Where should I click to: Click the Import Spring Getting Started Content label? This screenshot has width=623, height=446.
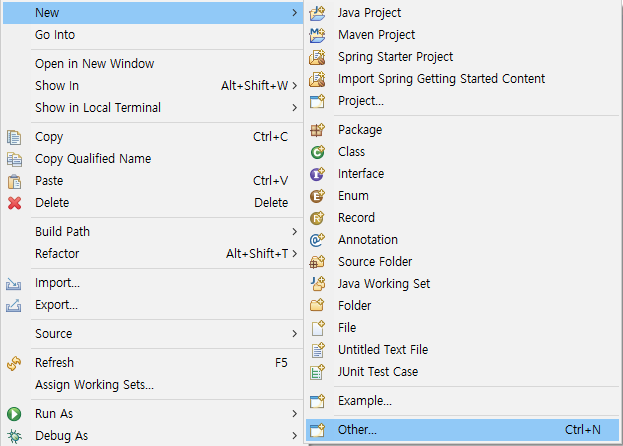click(441, 79)
